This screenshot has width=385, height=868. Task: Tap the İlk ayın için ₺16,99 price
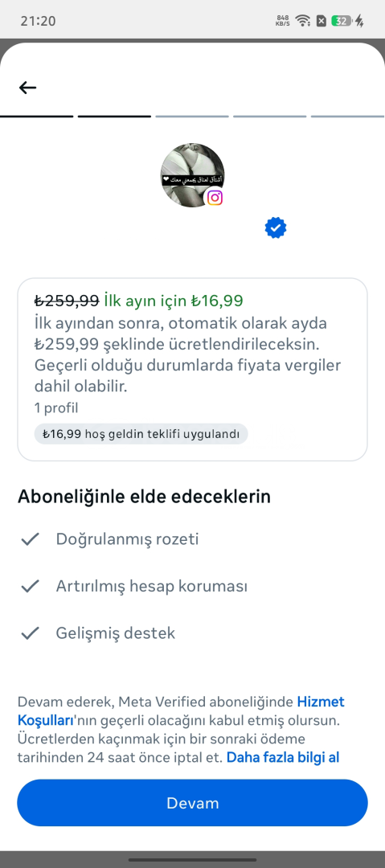(174, 301)
